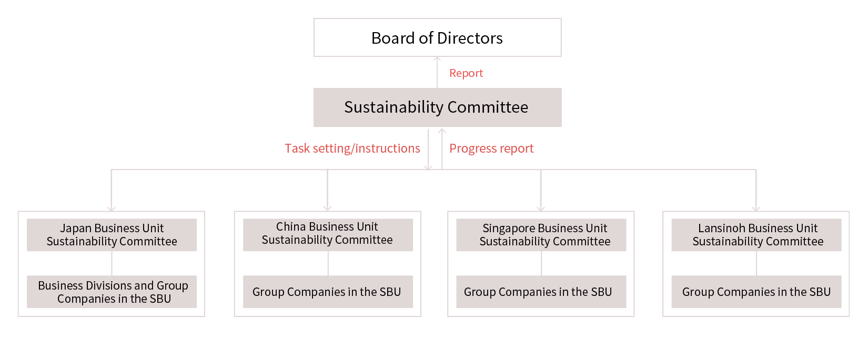
Task: Click the arrow pointing to Japan unit
Action: coord(112,191)
